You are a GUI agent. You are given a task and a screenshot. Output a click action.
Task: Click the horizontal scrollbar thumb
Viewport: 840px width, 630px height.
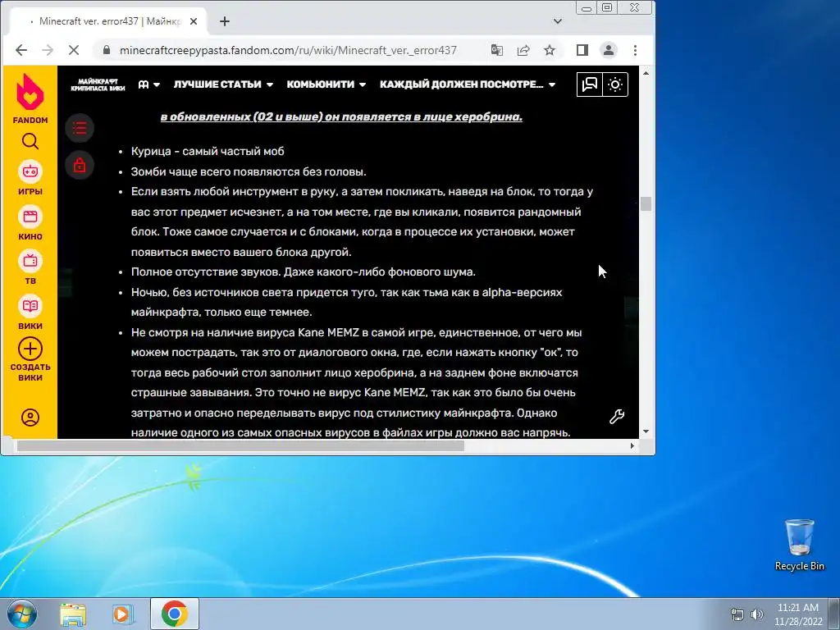pos(240,445)
